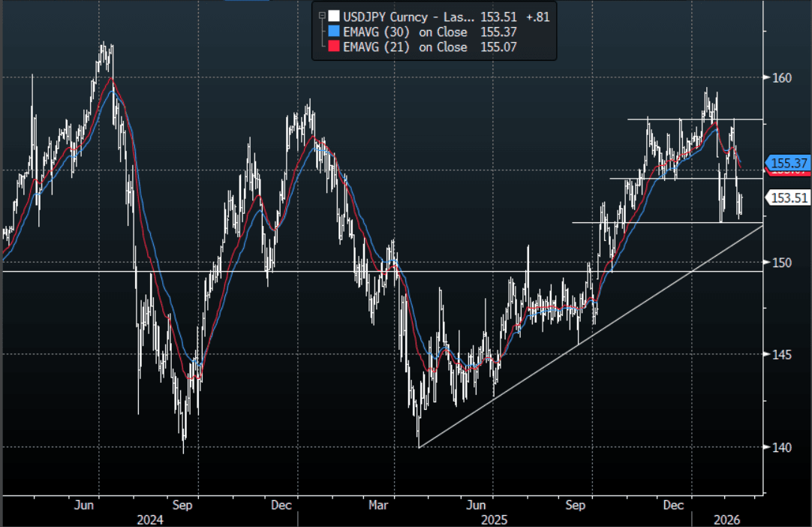Click the white 153.51 last price tag

click(x=786, y=197)
